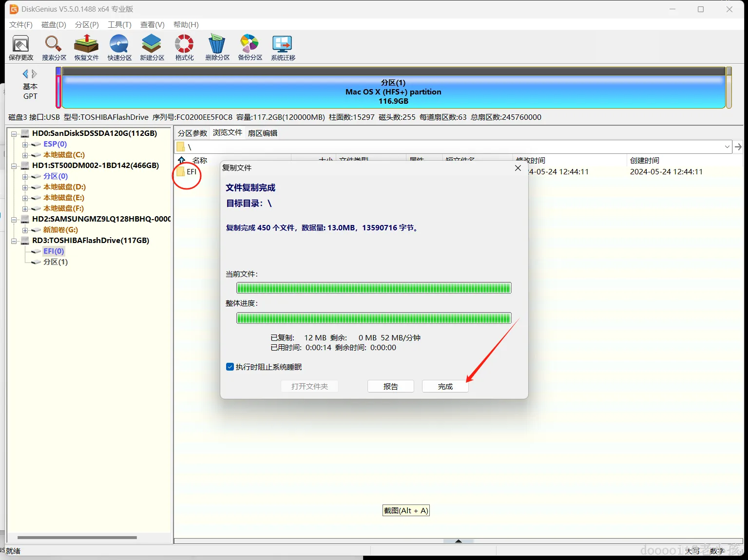This screenshot has height=560, width=748.
Task: Open the 文件(F) menu
Action: [x=21, y=25]
